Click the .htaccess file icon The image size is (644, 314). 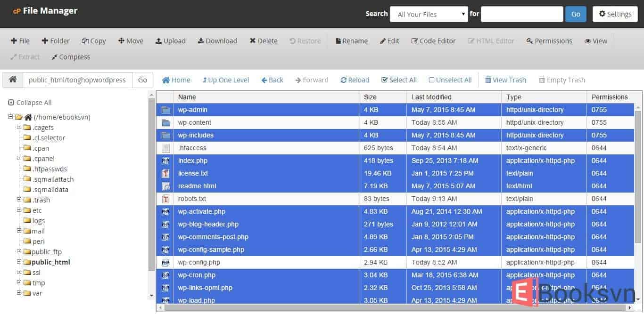click(x=165, y=148)
